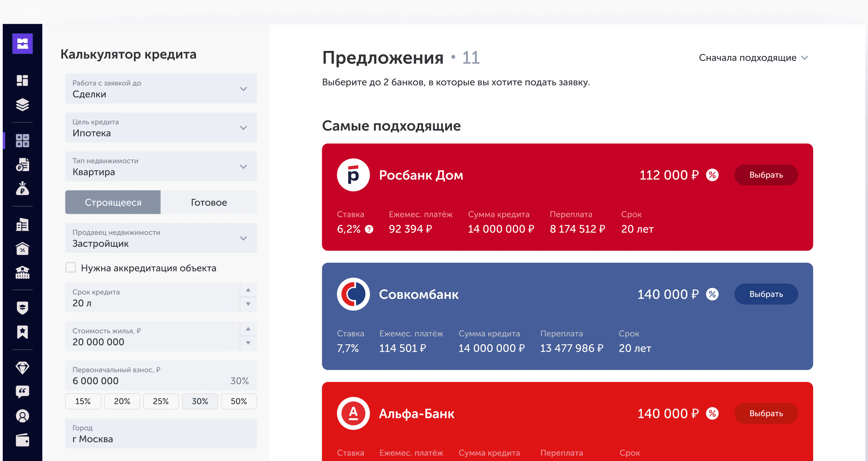Viewport: 868px width, 461px height.
Task: Click percent icon on Альфа-Банк card
Action: tap(712, 413)
